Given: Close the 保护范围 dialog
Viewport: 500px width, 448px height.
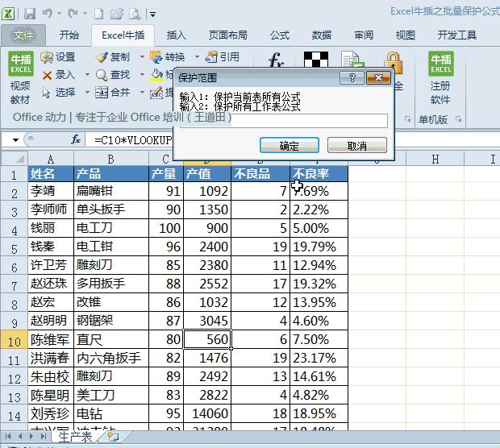Looking at the screenshot, I should click(x=378, y=77).
